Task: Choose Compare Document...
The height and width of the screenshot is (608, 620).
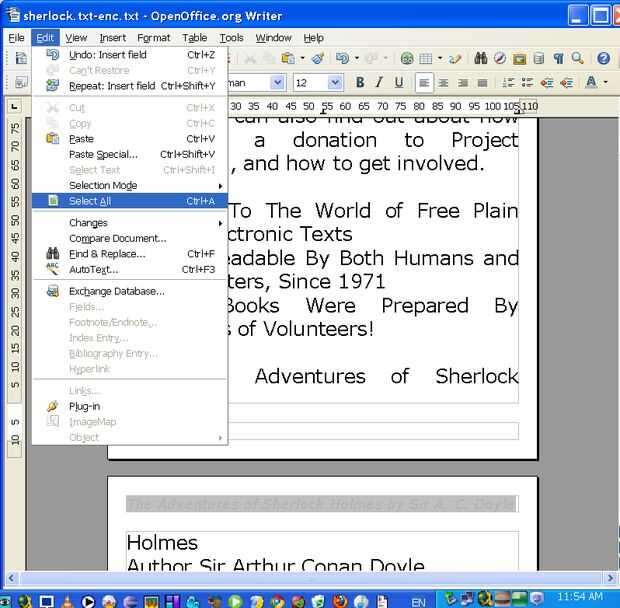Action: pyautogui.click(x=130, y=238)
